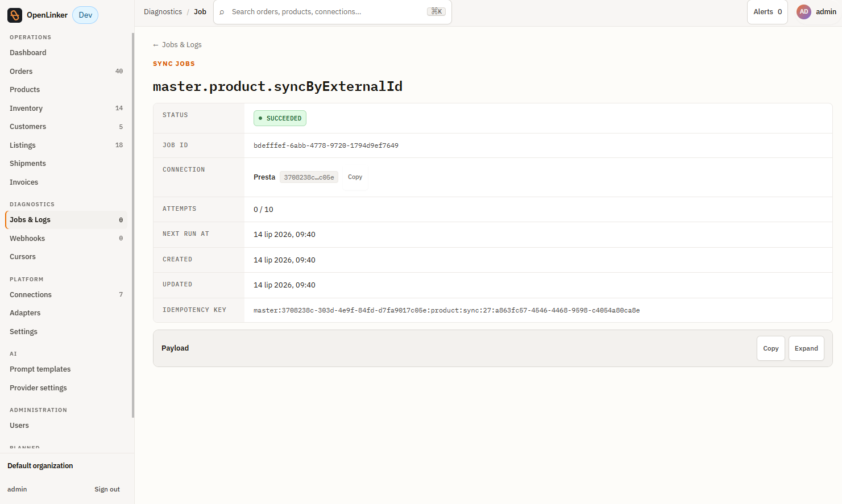The image size is (842, 504).
Task: Open Webhooks diagnostics
Action: point(66,239)
